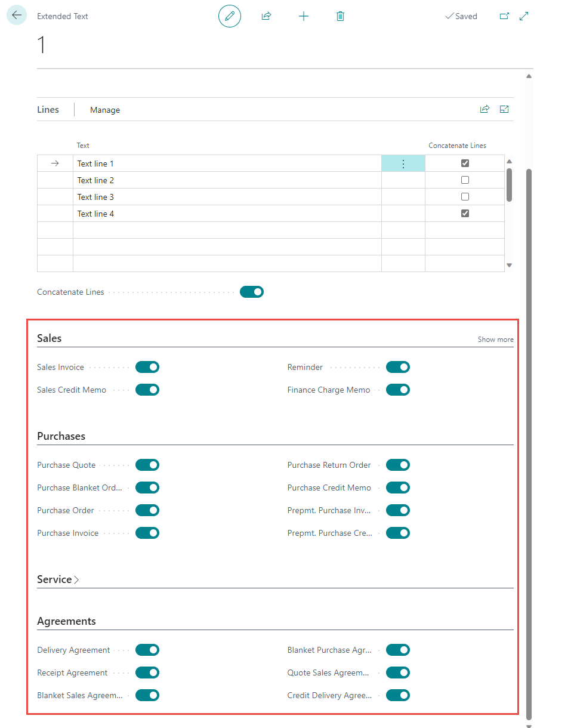Toggle off the Sales Invoice switch
This screenshot has height=728, width=574.
click(147, 367)
